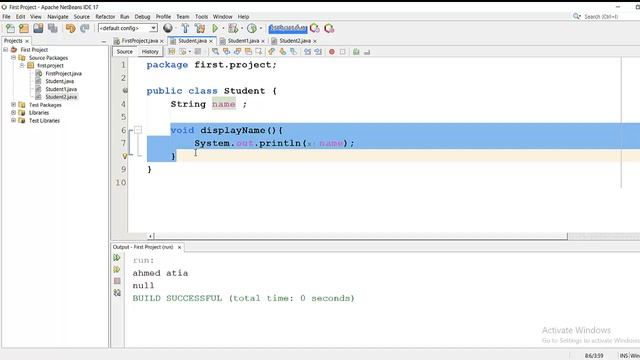Screen dimensions: 640x360
Task: Collapse the displayName method code fold
Action: 138,130
